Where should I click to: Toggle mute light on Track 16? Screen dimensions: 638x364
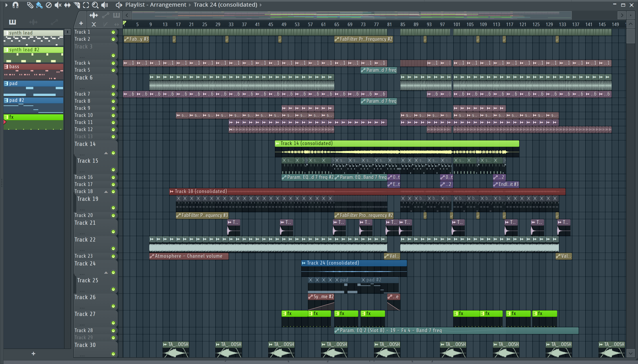coord(113,178)
